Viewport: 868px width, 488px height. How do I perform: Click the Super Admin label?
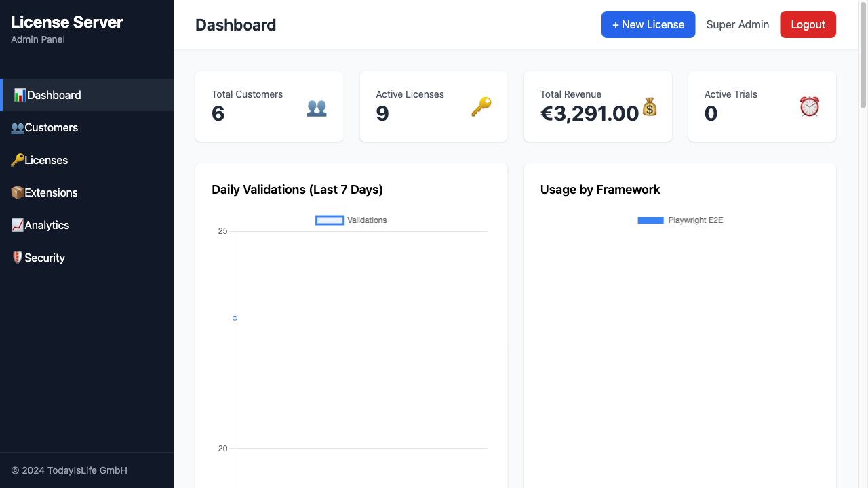click(737, 24)
